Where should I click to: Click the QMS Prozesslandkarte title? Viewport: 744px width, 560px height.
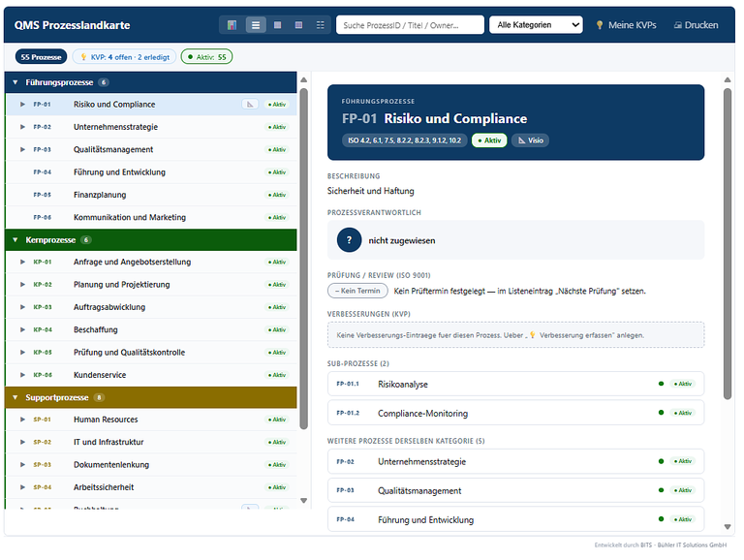point(72,25)
